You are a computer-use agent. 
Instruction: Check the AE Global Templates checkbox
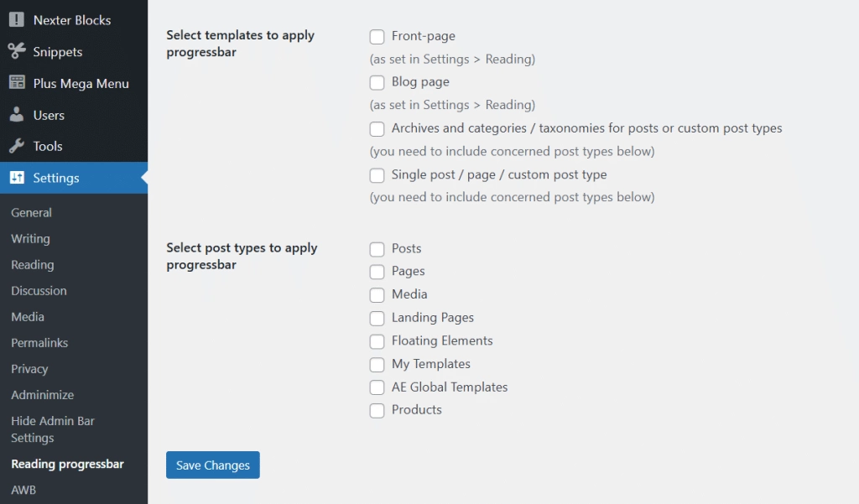pos(377,387)
